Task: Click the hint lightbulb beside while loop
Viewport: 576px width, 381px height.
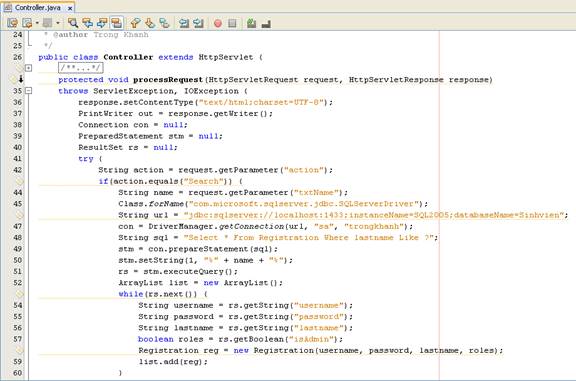Action: click(19, 294)
